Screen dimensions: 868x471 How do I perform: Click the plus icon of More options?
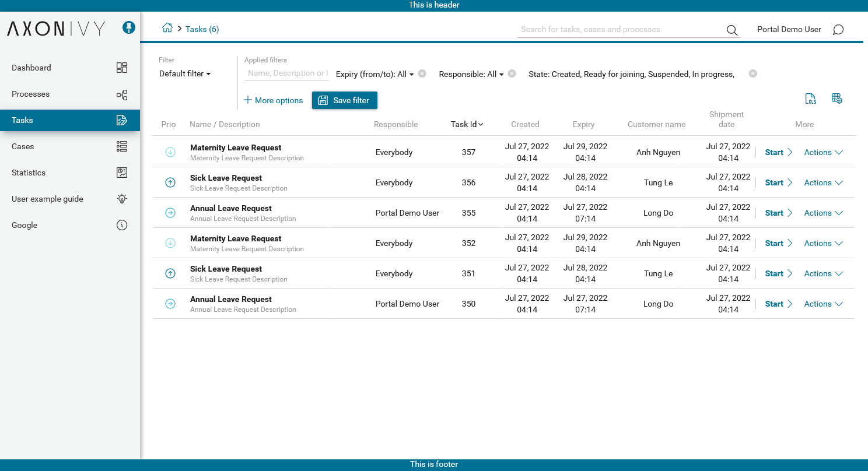click(248, 100)
